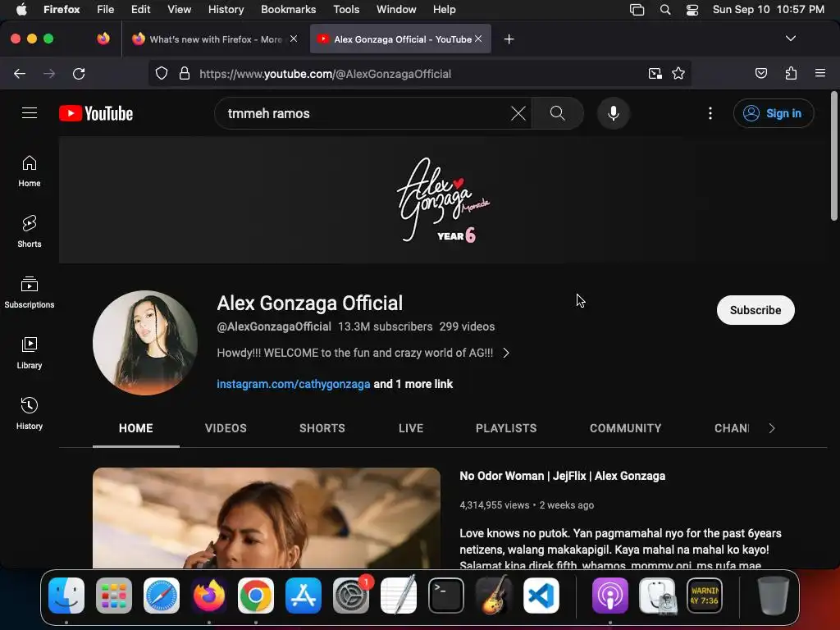Open Launchpad from the dock
The image size is (840, 630).
(x=113, y=596)
